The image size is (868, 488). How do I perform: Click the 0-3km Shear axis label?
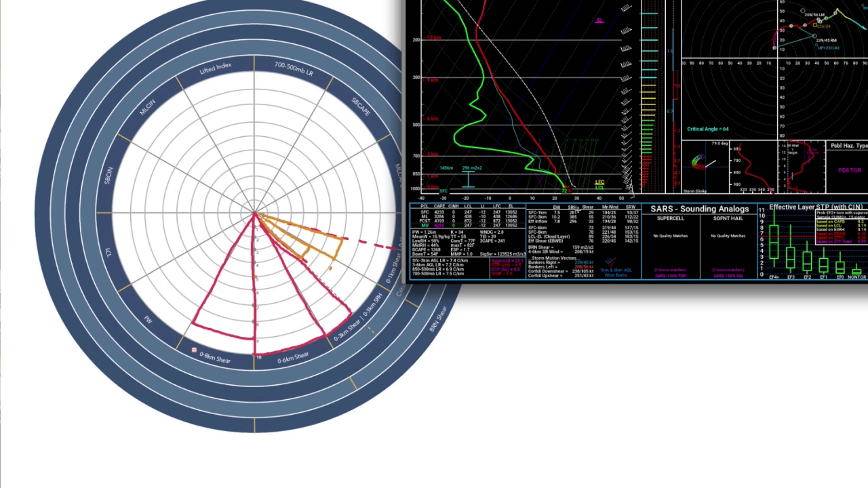click(x=346, y=328)
